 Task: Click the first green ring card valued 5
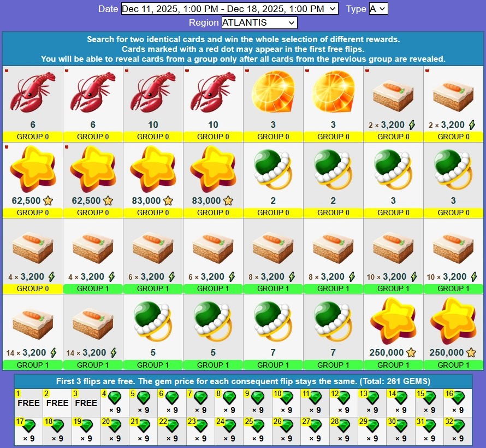pyautogui.click(x=153, y=332)
